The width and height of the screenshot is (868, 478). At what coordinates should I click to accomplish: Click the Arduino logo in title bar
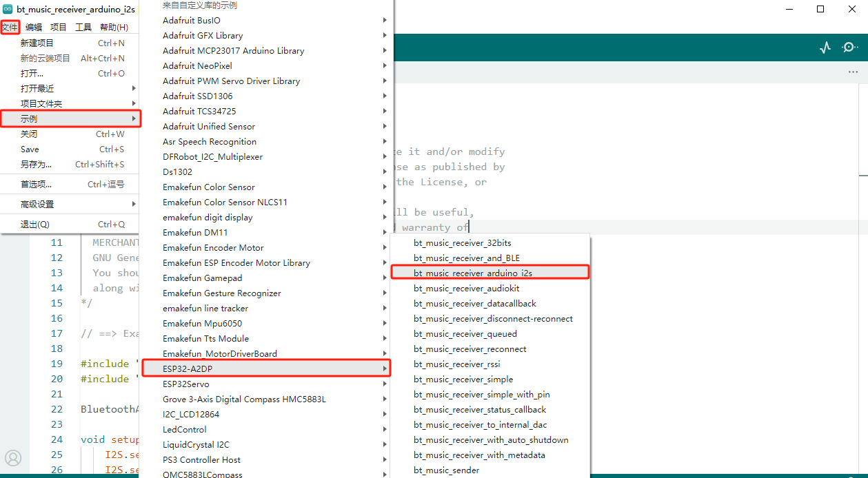pyautogui.click(x=8, y=10)
